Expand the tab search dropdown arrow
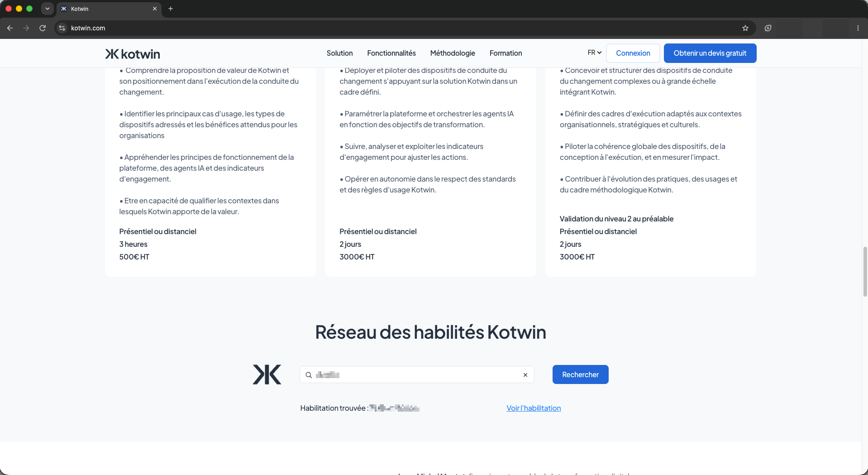This screenshot has height=475, width=868. click(48, 9)
